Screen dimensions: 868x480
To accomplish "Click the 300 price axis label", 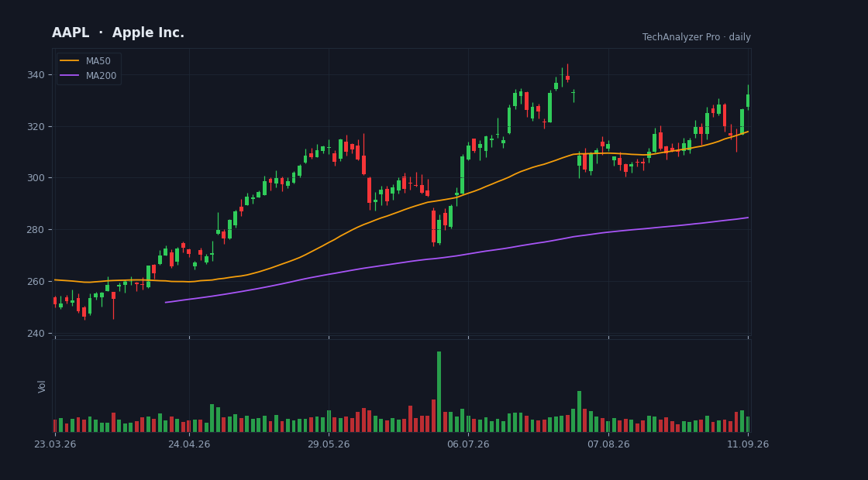I will point(36,178).
